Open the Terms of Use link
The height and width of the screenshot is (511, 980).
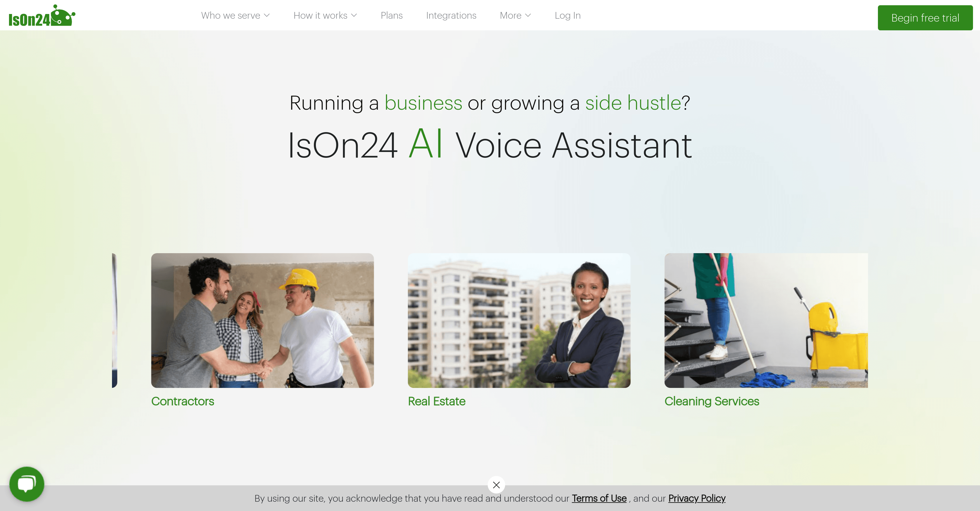pyautogui.click(x=599, y=498)
